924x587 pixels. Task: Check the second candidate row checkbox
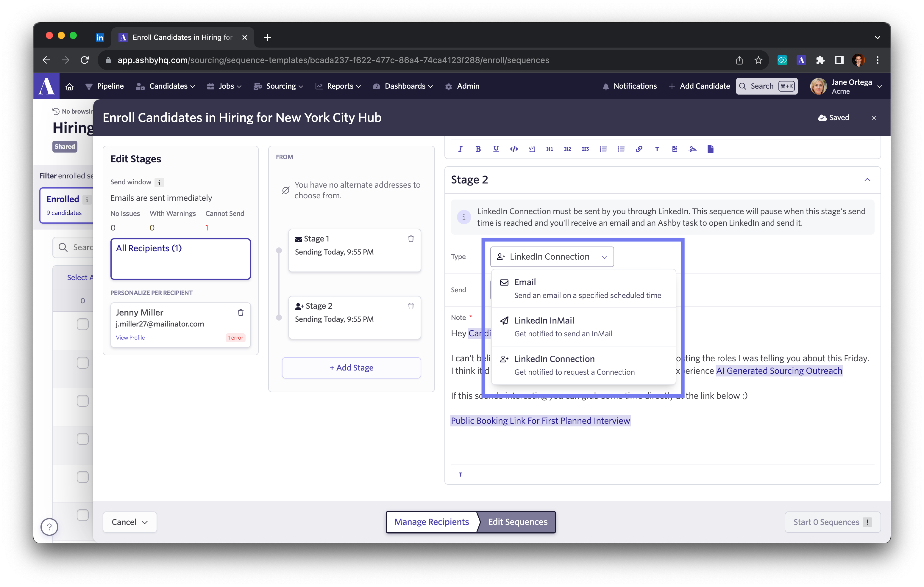(82, 362)
